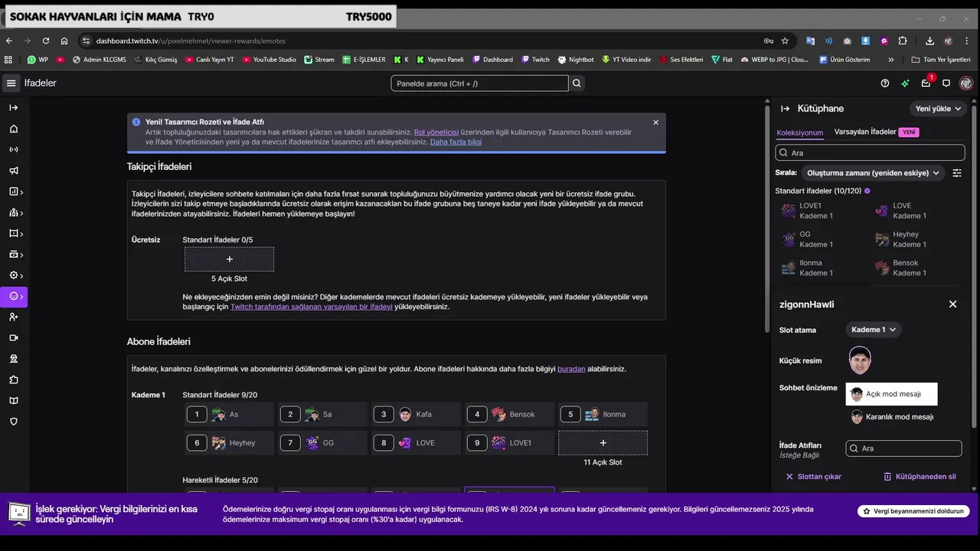Open the Home icon in the sidebar
Screen dimensions: 980x551
(14, 129)
